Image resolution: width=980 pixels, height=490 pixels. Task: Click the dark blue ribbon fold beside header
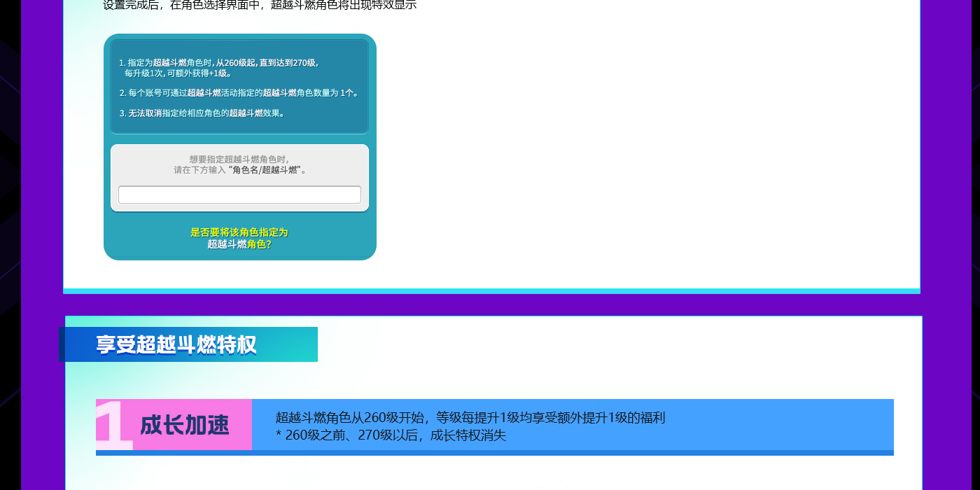click(x=62, y=344)
